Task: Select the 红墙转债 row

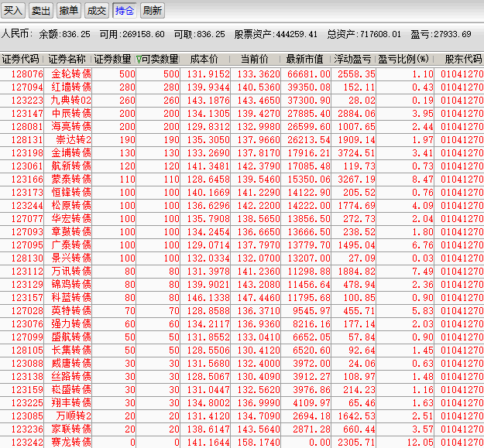Action: pos(242,87)
